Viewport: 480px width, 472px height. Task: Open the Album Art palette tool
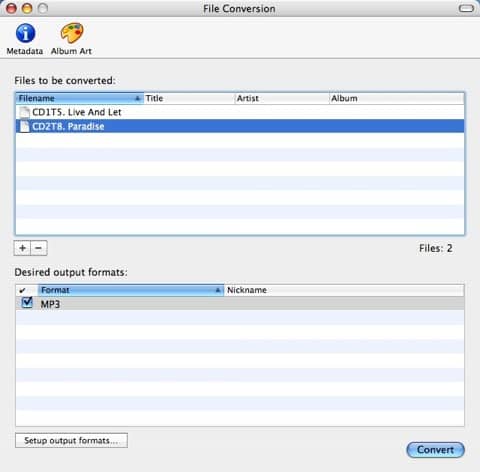pos(71,39)
